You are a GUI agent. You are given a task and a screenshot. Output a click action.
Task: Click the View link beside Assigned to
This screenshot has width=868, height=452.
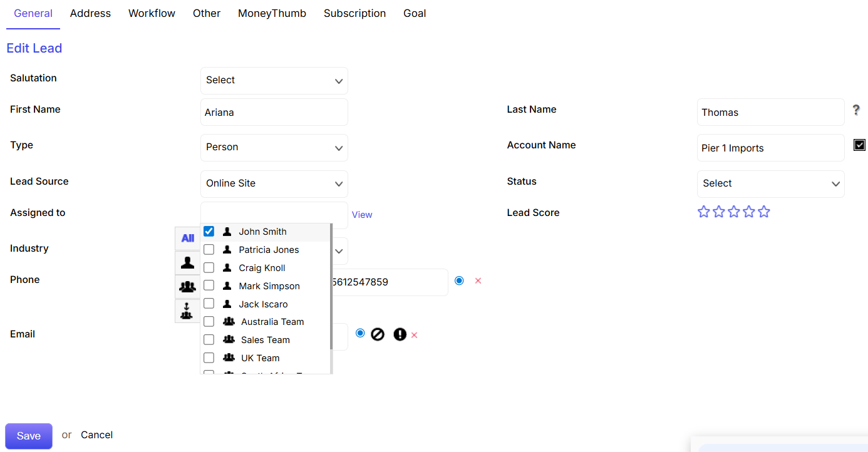[x=362, y=215]
